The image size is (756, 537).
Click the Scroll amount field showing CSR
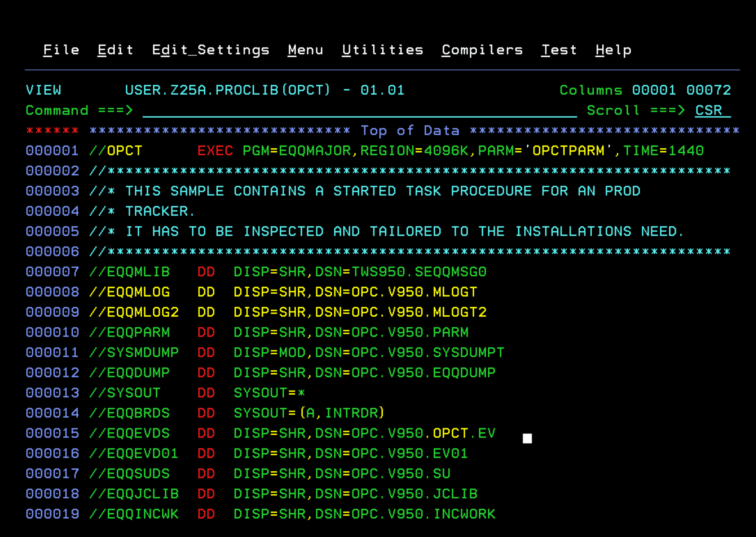tap(709, 111)
